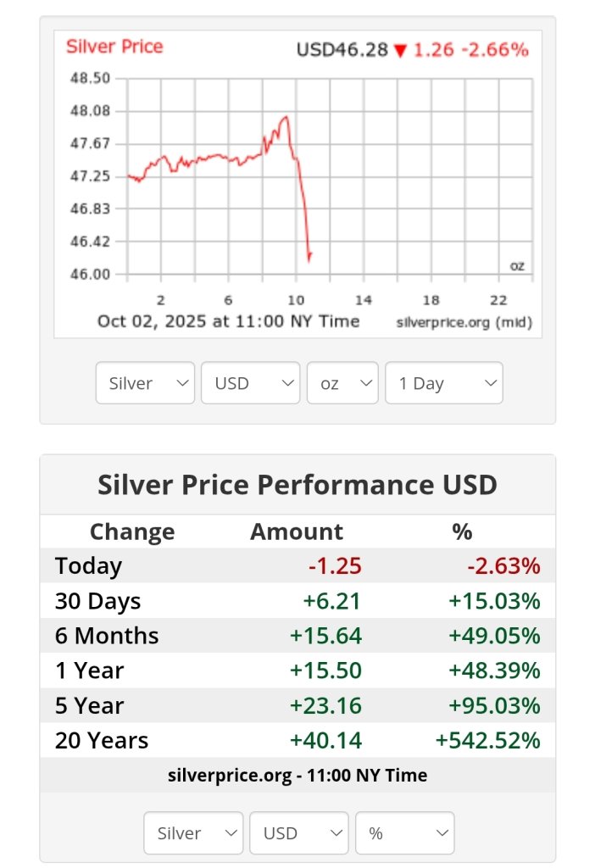Screen dimensions: 595x868
Task: Click the Silver Price Performance USD heading
Action: (297, 485)
